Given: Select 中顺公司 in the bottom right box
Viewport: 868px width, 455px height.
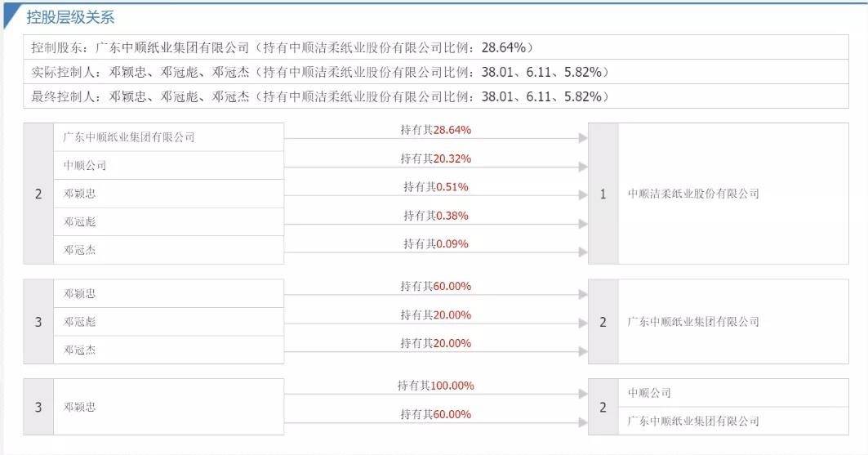Looking at the screenshot, I should (x=648, y=393).
